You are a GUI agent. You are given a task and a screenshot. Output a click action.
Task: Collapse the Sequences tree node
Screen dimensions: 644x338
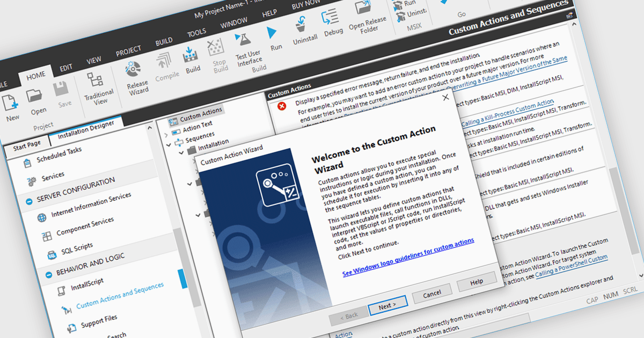pyautogui.click(x=169, y=144)
